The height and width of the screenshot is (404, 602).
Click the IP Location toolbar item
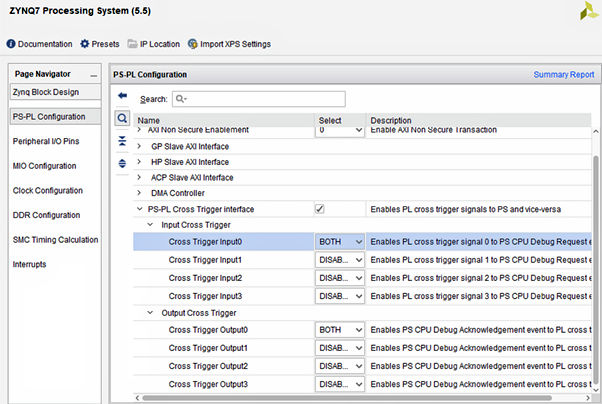(153, 44)
